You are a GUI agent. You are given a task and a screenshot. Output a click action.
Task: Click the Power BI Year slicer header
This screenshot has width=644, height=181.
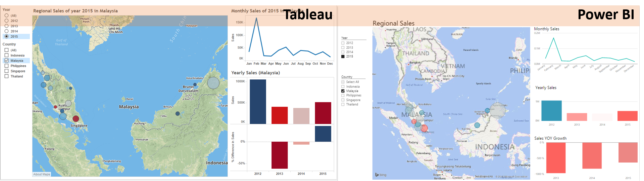click(x=344, y=38)
